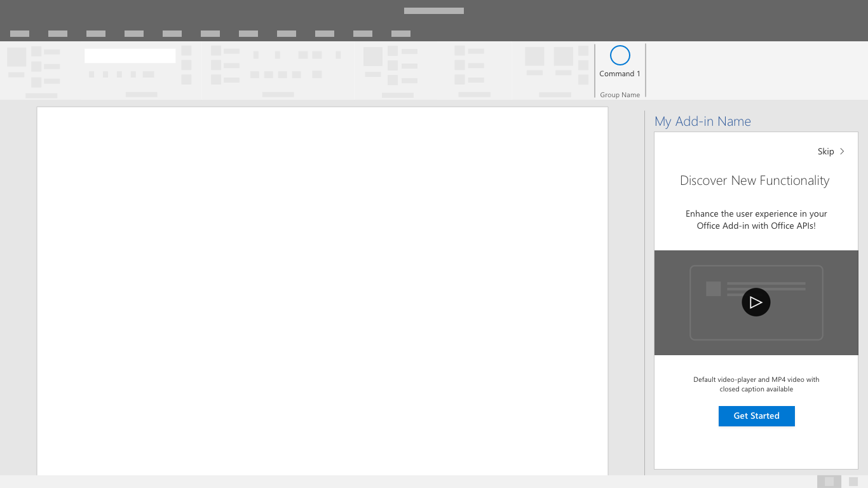Select the ribbon tab above the Command 1 group
The height and width of the screenshot is (488, 868).
coord(401,34)
